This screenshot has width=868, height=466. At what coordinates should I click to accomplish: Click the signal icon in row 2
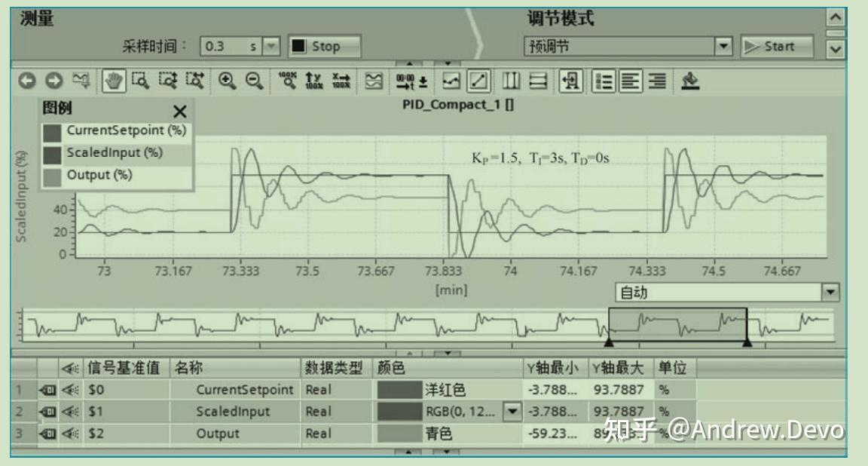coord(47,412)
